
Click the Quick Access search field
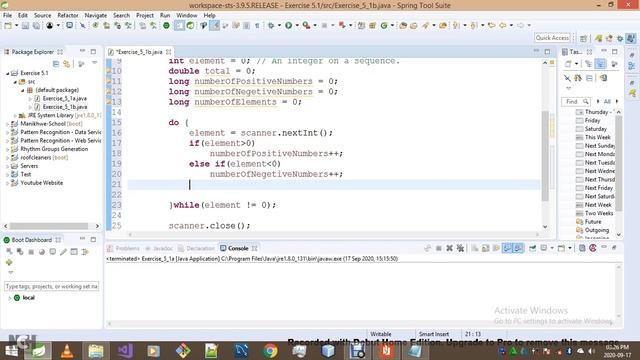(x=552, y=38)
